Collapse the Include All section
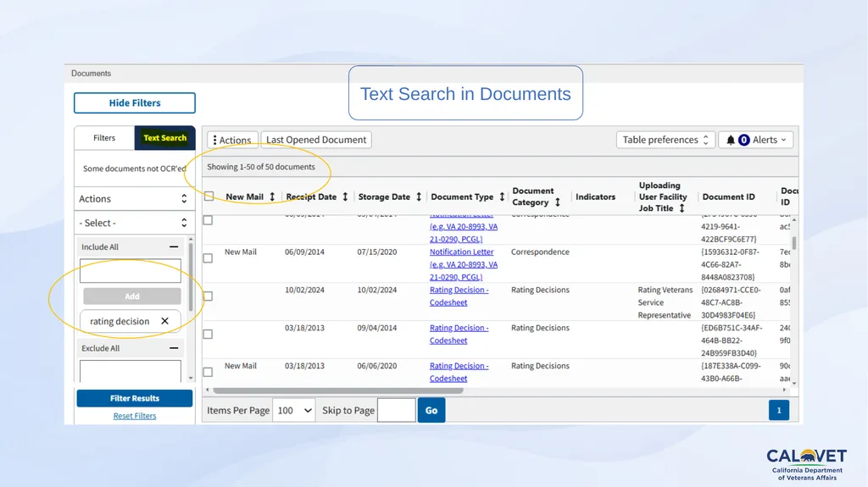The image size is (868, 487). click(x=174, y=246)
